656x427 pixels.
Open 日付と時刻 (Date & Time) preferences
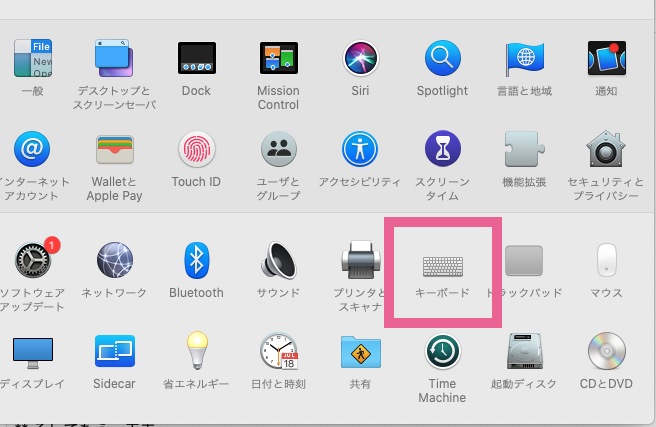pyautogui.click(x=279, y=351)
